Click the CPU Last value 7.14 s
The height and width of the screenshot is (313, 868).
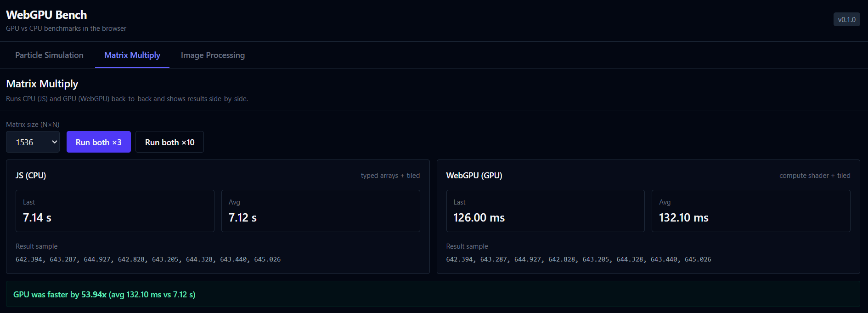[37, 217]
